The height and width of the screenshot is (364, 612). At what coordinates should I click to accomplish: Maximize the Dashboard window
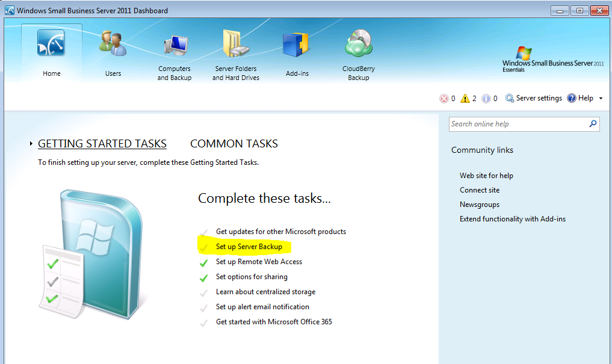[580, 11]
